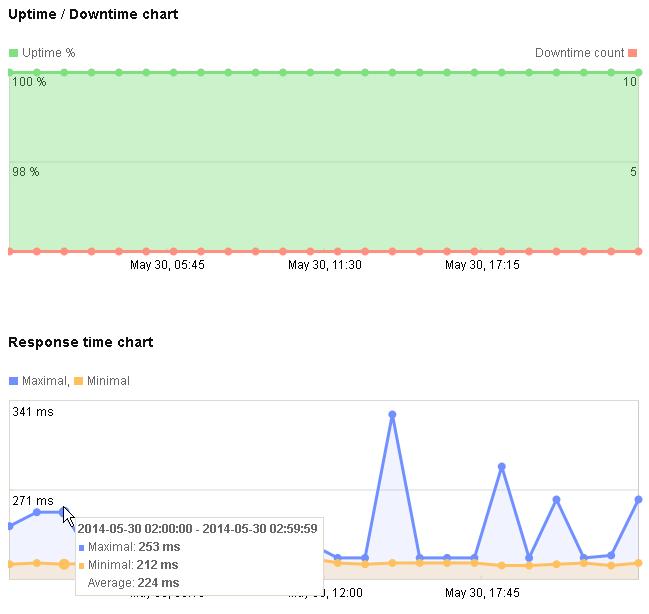This screenshot has width=649, height=614.
Task: Click the 'Uptime / Downtime chart' heading
Action: pyautogui.click(x=93, y=15)
